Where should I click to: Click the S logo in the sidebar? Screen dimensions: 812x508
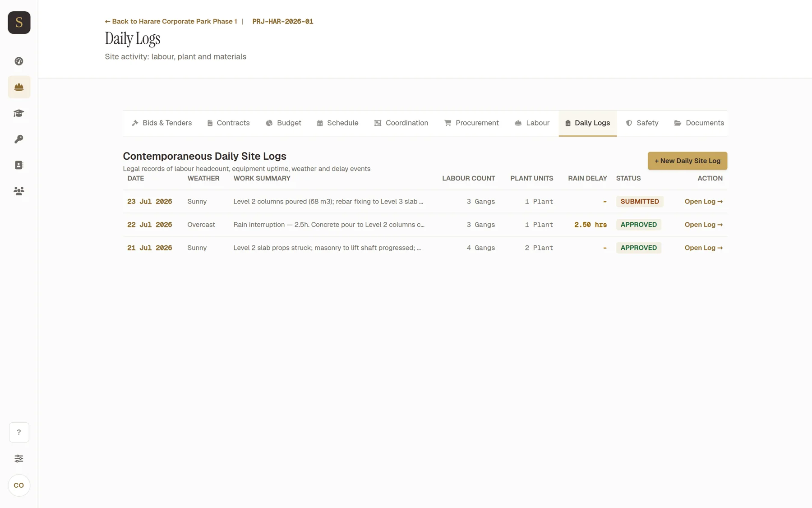click(19, 23)
